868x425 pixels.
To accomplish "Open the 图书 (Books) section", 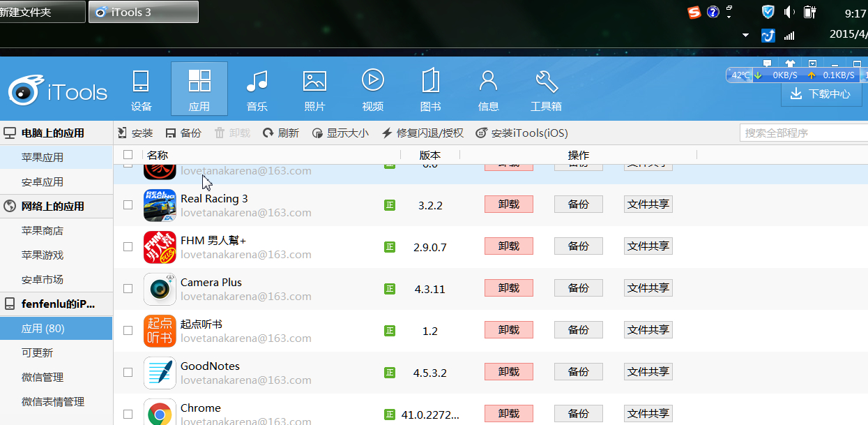I will [431, 90].
